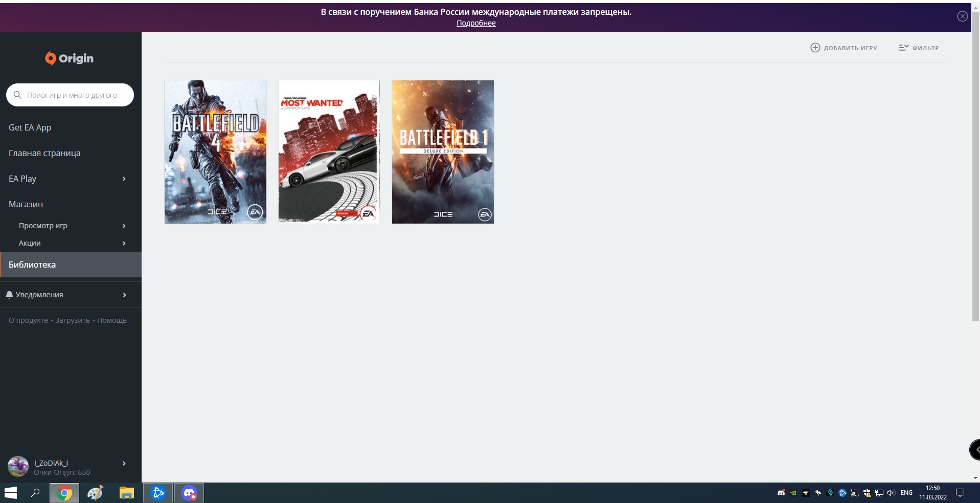Open 'Главная страница' from the sidebar
980x503 pixels.
[44, 152]
